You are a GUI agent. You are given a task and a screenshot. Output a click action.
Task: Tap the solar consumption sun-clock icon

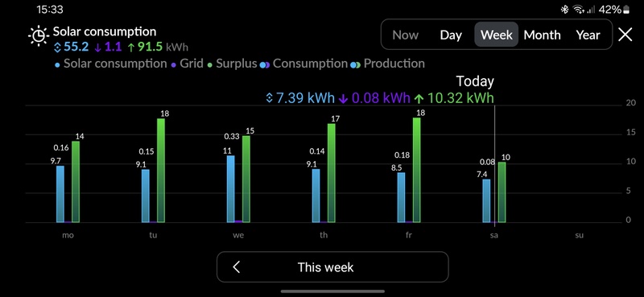point(39,35)
